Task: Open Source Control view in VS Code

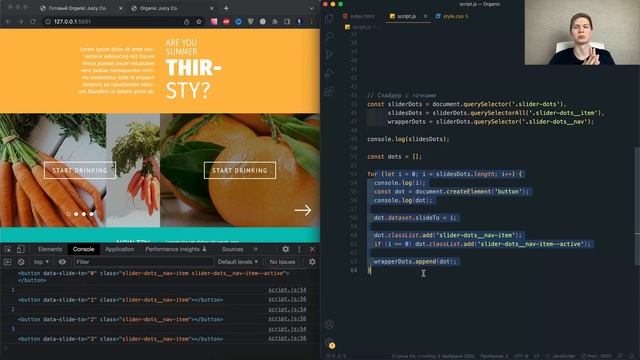Action: coord(329,55)
